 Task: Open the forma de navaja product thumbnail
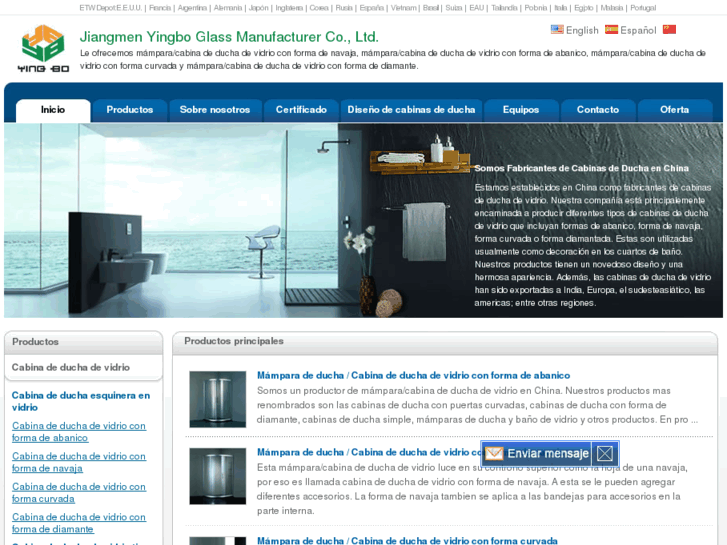[217, 476]
